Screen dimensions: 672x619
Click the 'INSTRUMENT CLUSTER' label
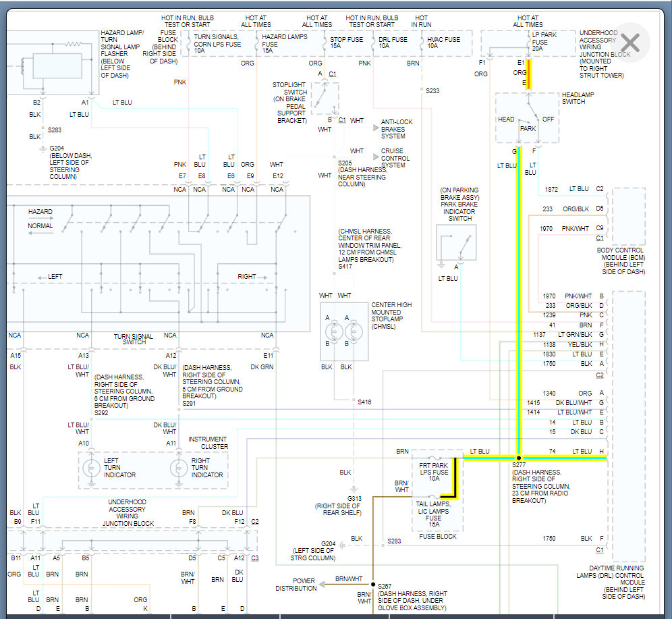click(x=208, y=443)
